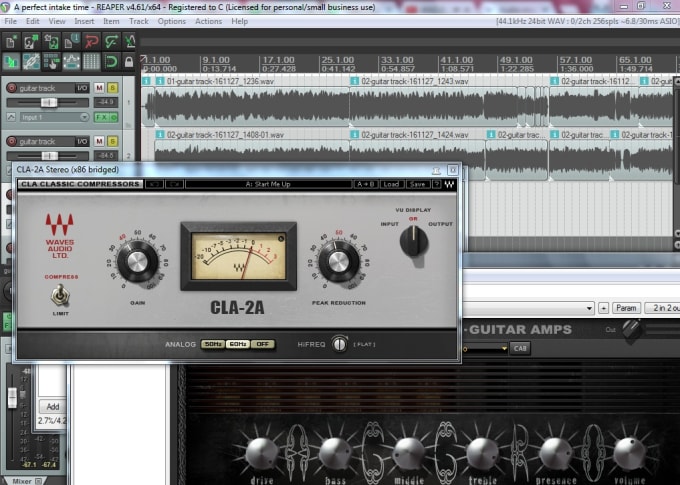Click the CLA-2A plugin redo arrow
Image resolution: width=680 pixels, height=485 pixels.
[x=175, y=184]
